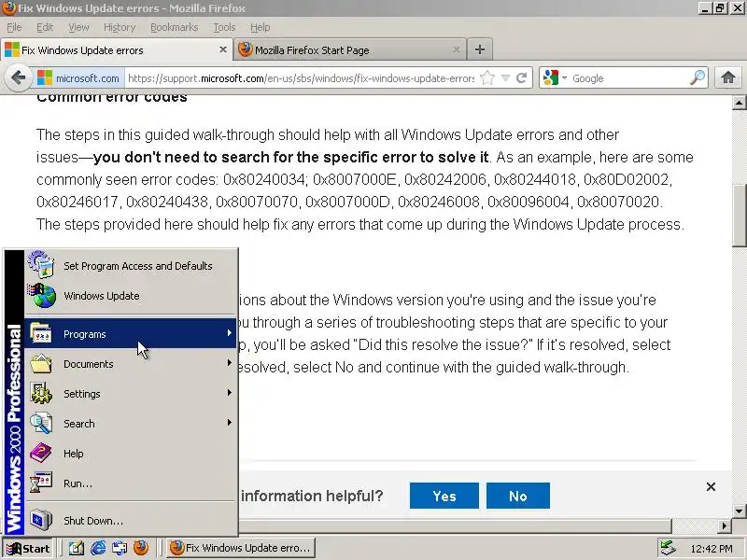Dismiss the helpful feedback bar with X
The image size is (747, 560).
tap(711, 486)
